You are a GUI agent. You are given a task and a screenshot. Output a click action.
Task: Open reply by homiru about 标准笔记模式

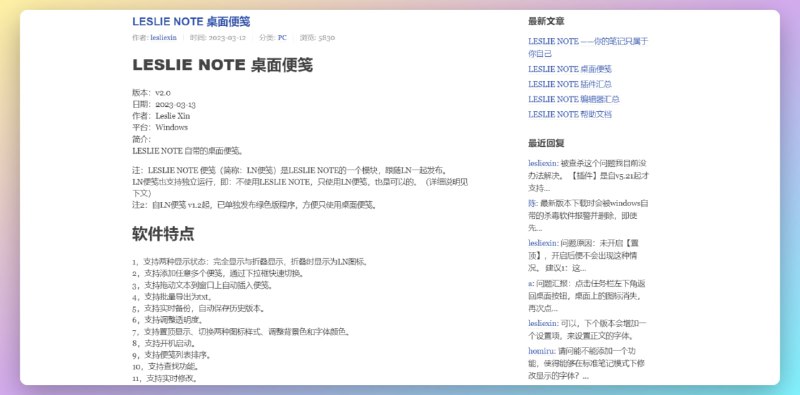point(588,363)
